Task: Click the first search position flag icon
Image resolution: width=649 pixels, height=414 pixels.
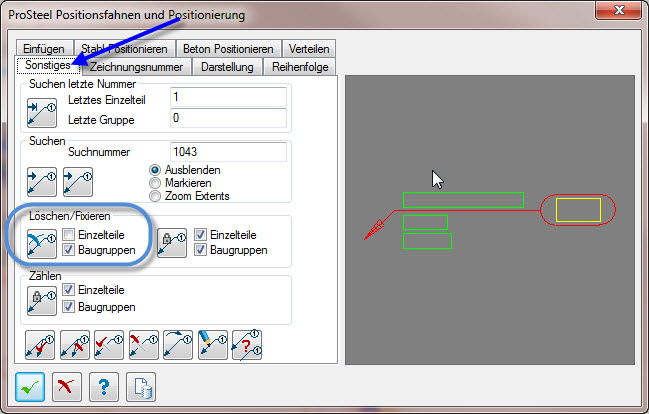Action: click(42, 182)
